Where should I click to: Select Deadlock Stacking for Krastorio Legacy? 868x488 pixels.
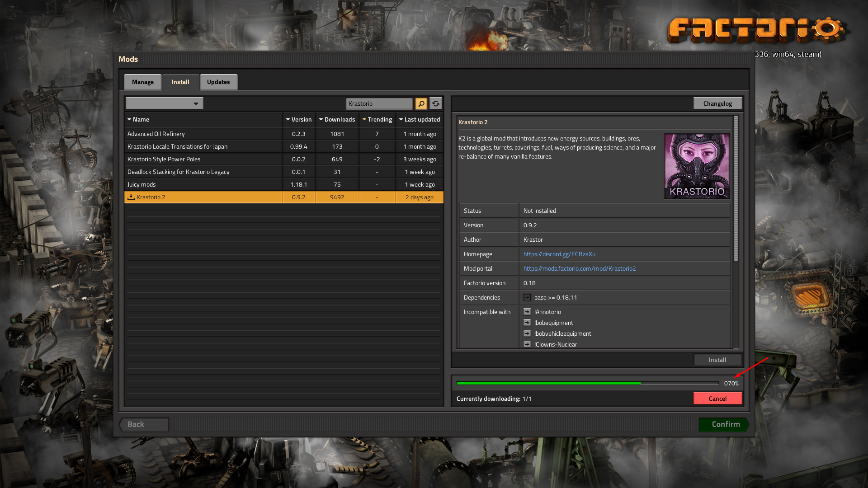[284, 172]
